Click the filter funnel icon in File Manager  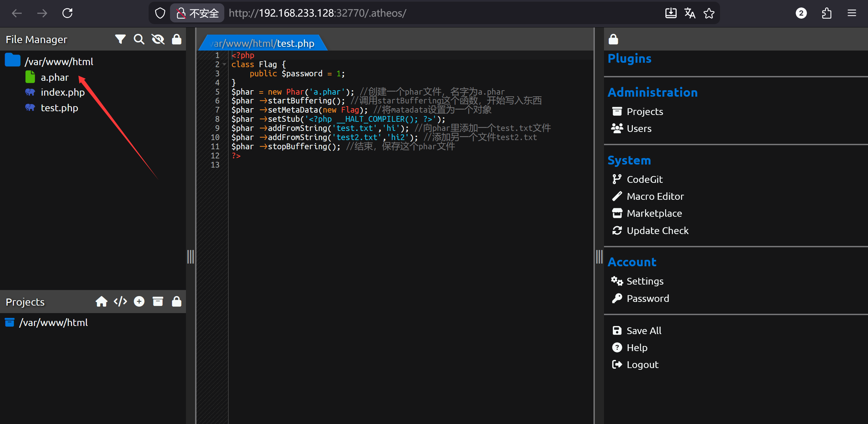(x=120, y=39)
